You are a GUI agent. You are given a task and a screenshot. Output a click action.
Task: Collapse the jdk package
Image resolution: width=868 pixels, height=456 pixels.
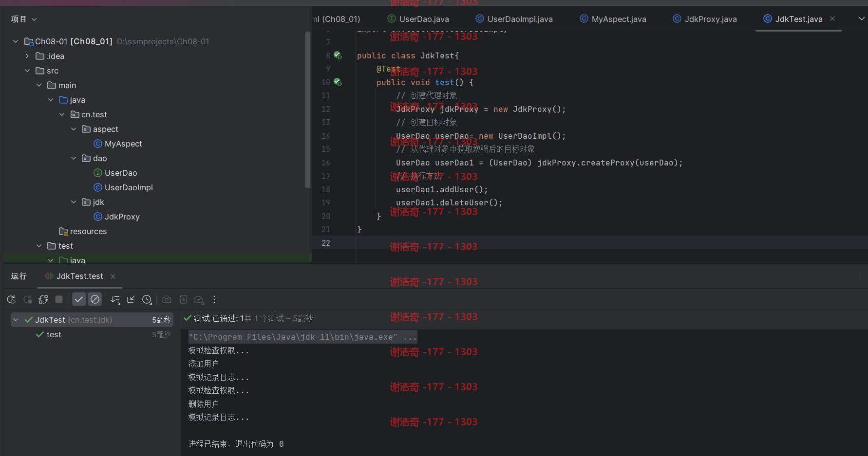click(x=74, y=202)
